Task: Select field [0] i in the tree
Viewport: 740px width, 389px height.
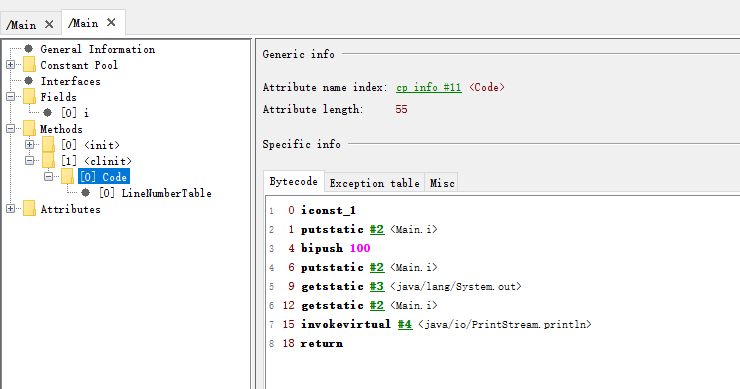Action: coord(75,113)
